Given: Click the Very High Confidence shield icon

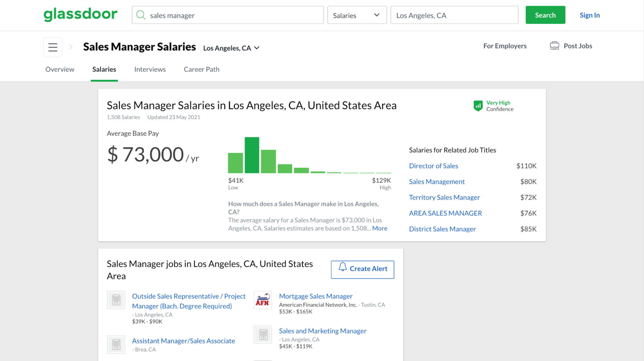Looking at the screenshot, I should click(x=478, y=106).
